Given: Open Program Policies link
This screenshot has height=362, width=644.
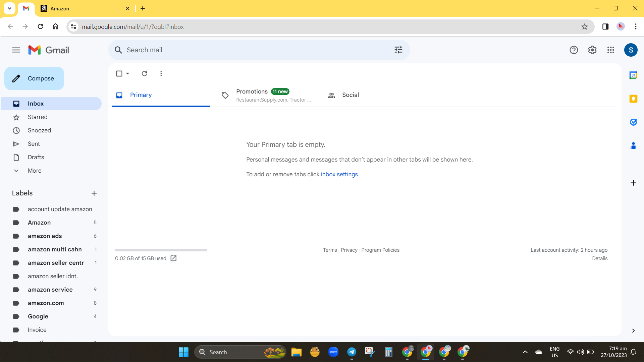Looking at the screenshot, I should [x=380, y=250].
